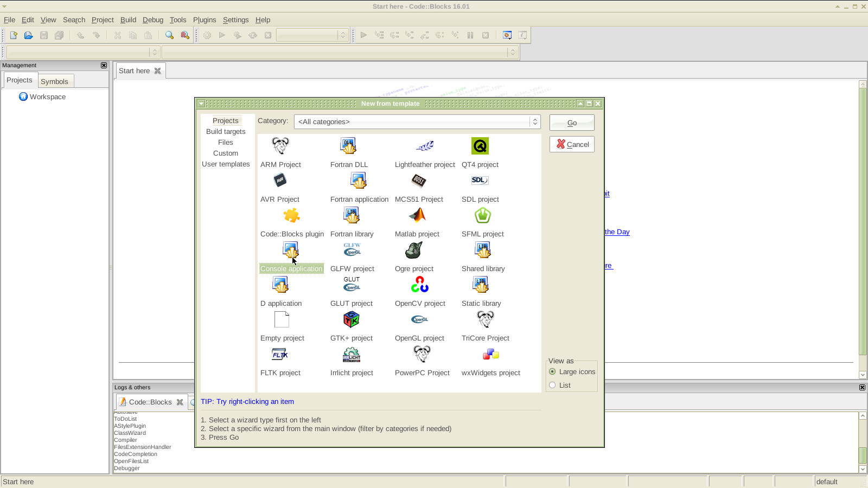Open the Build menu
Viewport: 868px width, 488px height.
point(128,20)
